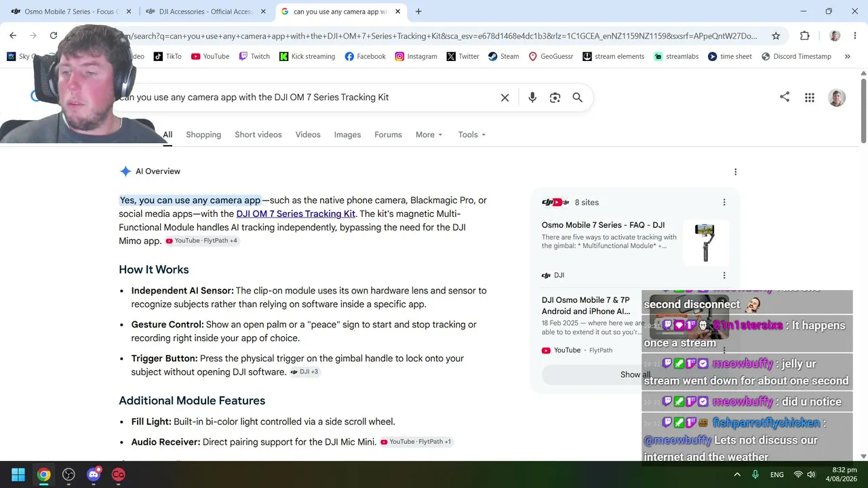Select the "How It Works" heading
The height and width of the screenshot is (488, 868).
154,270
